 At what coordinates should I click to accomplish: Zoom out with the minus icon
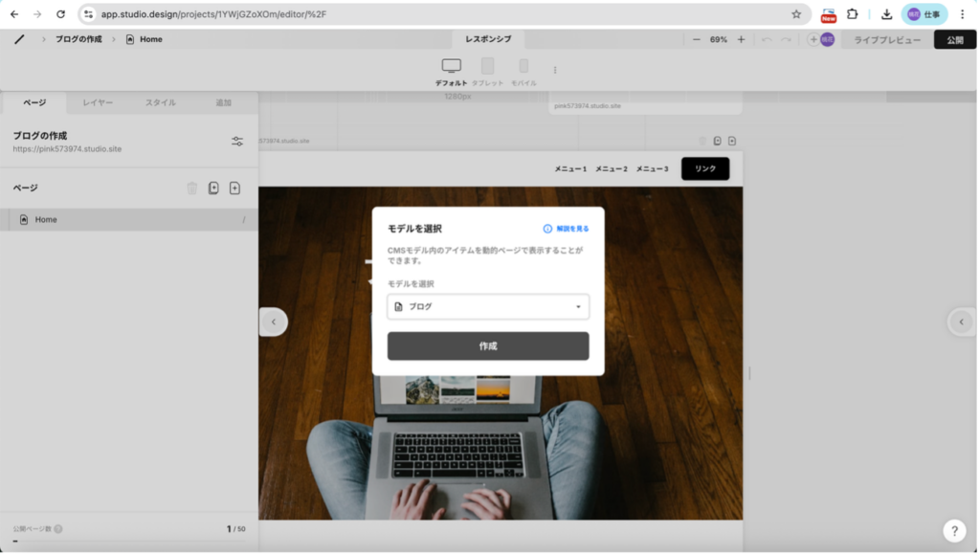[x=696, y=39]
